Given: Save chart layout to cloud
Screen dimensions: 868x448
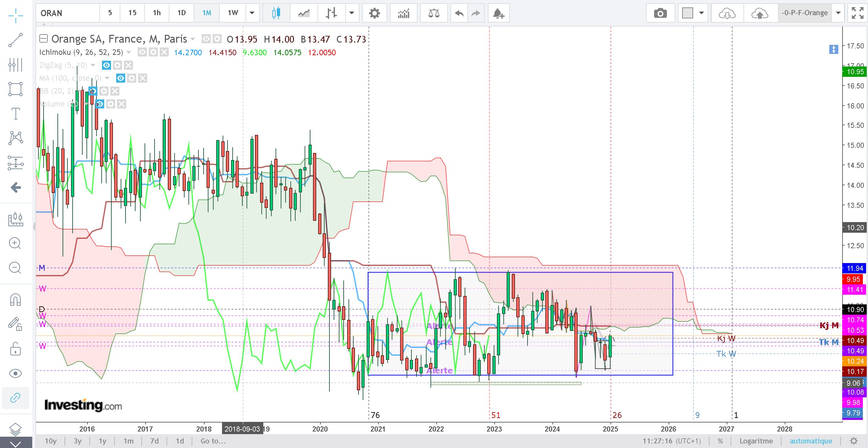Looking at the screenshot, I should click(760, 13).
